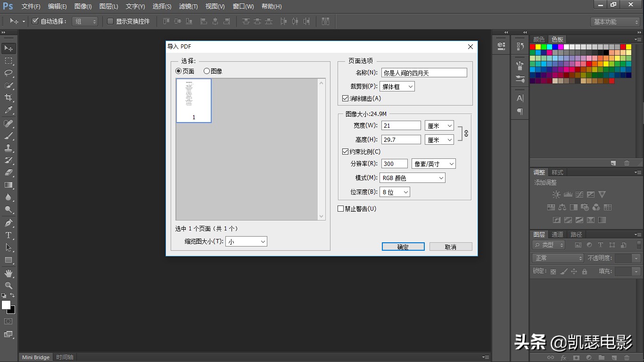Open the 滤镜(T) menu
This screenshot has height=362, width=644.
189,7
